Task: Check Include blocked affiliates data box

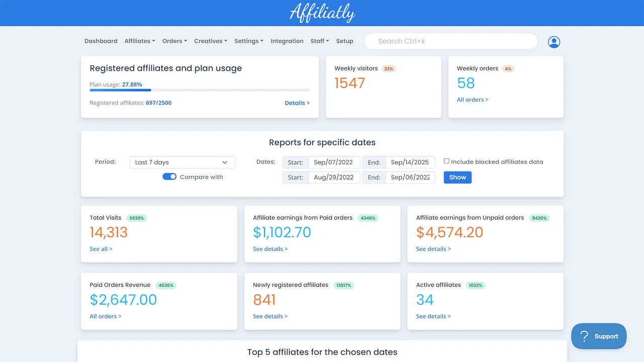Action: [446, 161]
